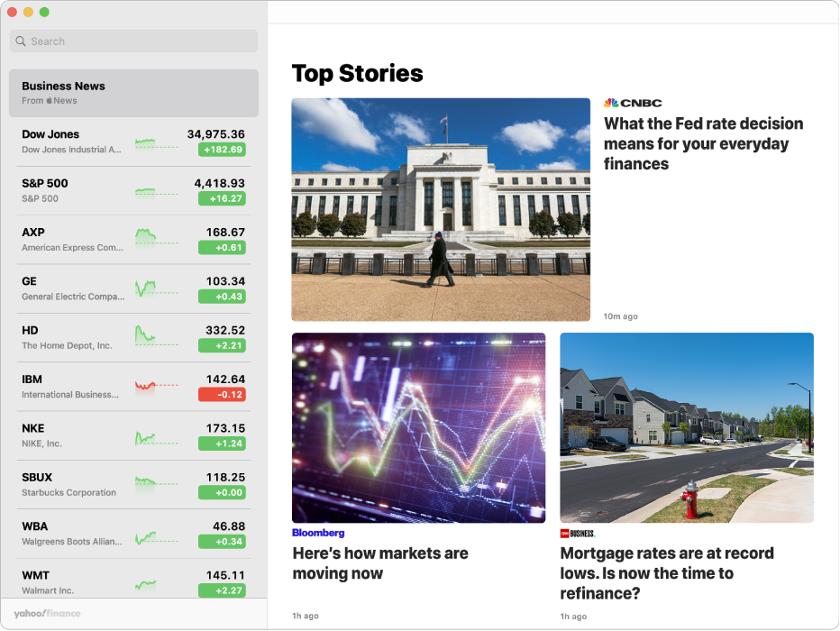Open the Mortgage rates refinance headline

[667, 573]
